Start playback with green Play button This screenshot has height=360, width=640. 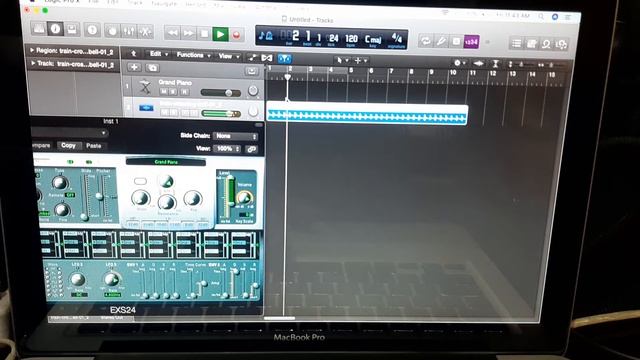pos(220,34)
